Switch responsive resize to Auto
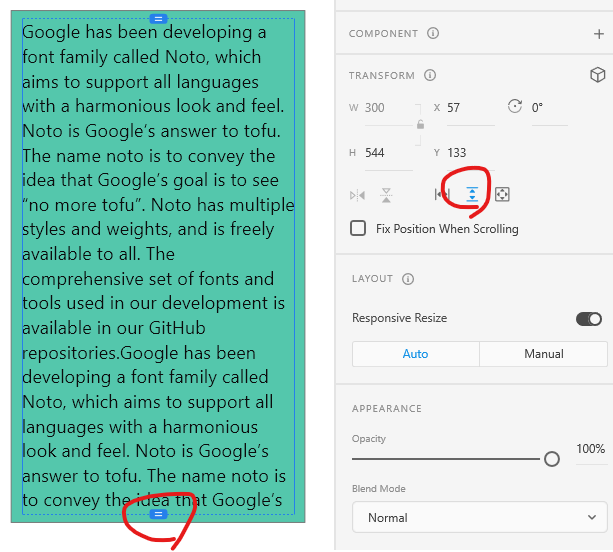Image resolution: width=613 pixels, height=552 pixels. tap(416, 354)
